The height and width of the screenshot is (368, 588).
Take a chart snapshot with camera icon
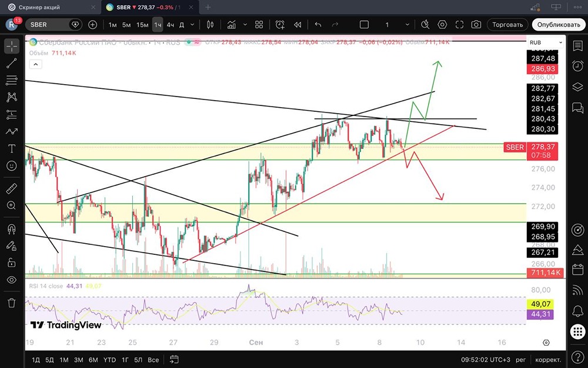coord(476,25)
